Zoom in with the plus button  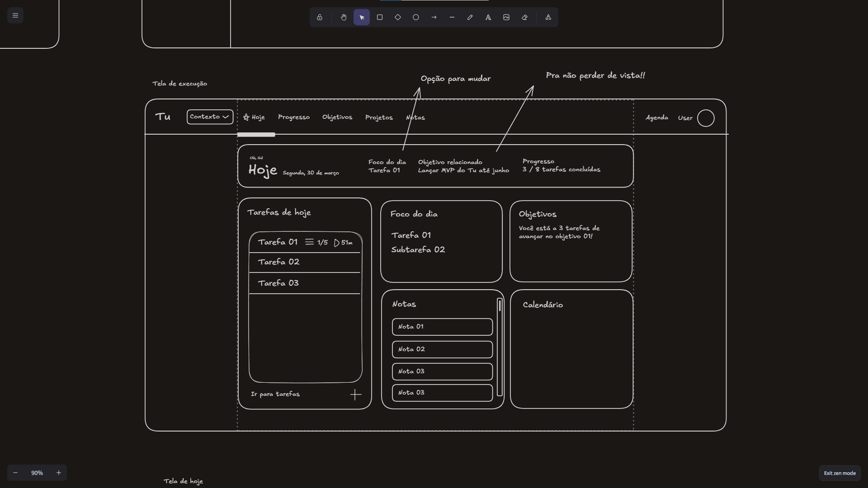[x=59, y=473]
